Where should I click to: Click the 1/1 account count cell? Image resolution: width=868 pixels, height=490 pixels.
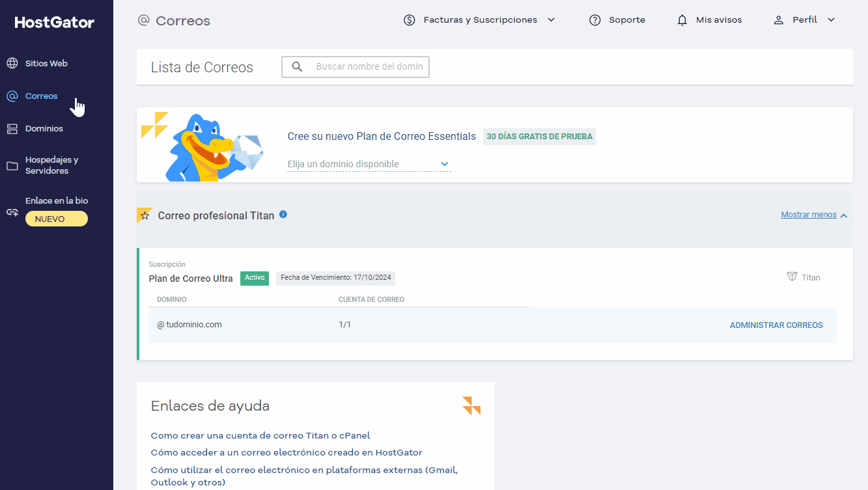(344, 325)
